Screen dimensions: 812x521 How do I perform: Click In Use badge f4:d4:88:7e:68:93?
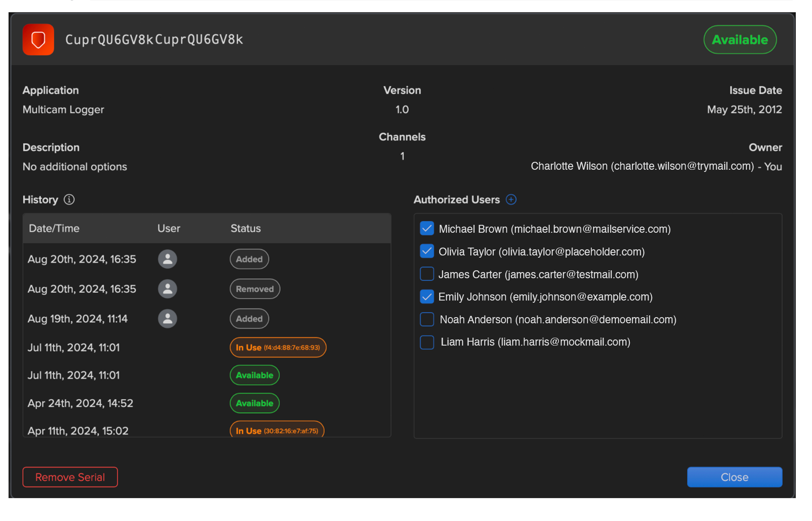point(278,347)
